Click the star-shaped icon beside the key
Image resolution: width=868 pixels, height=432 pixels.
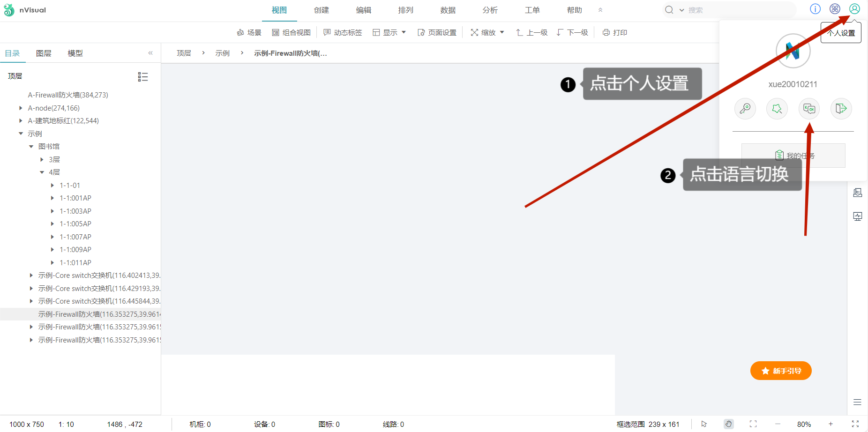pyautogui.click(x=777, y=109)
